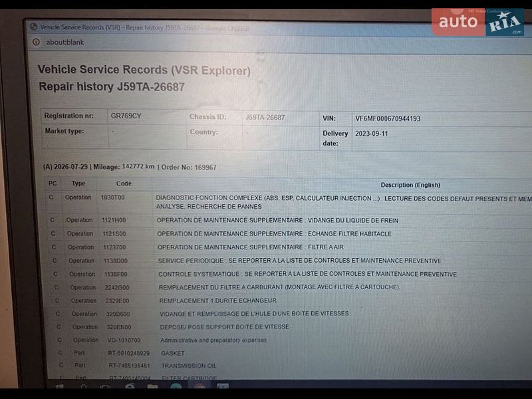Select operation code 2329E00
Screen dimensions: 532x399
click(118, 301)
